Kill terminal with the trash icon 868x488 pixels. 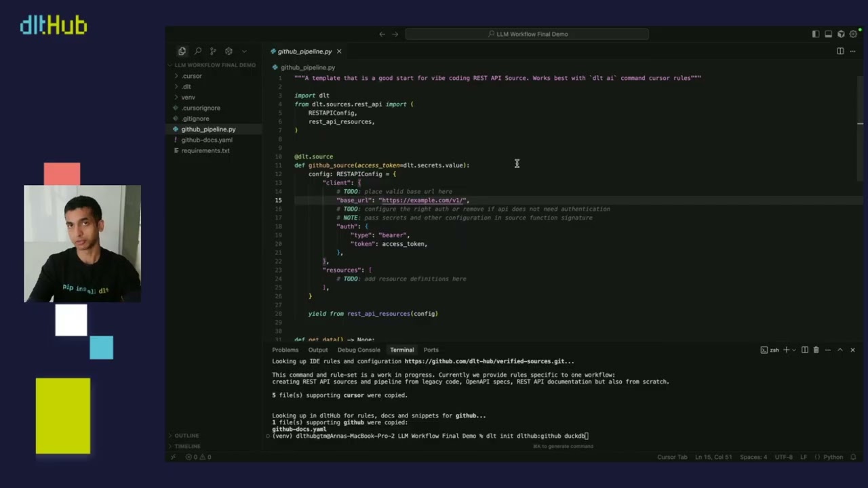816,350
